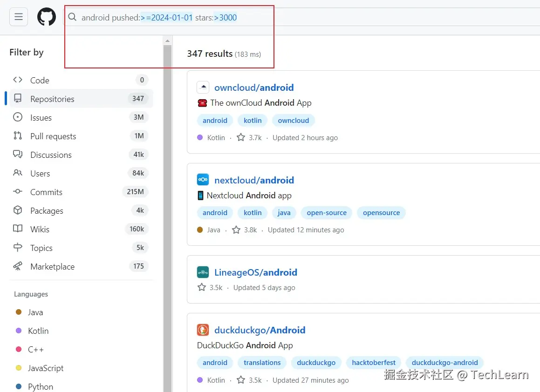The height and width of the screenshot is (392, 540).
Task: Select the Commits filter
Action: click(x=81, y=192)
